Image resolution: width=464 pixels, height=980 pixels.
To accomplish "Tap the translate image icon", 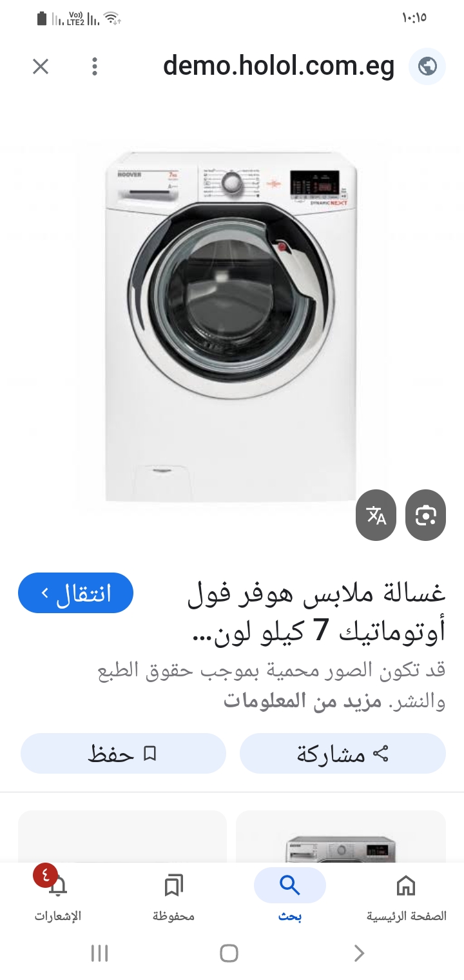I will point(376,514).
